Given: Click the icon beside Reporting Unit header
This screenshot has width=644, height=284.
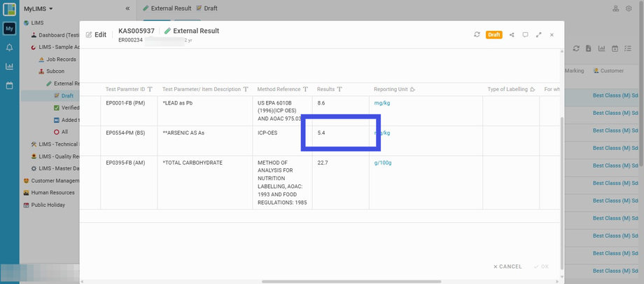Looking at the screenshot, I should click(x=413, y=89).
